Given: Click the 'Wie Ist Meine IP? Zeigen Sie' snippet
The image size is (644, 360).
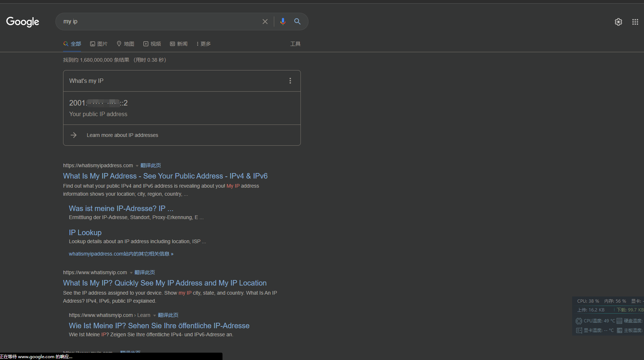Looking at the screenshot, I should coord(151,334).
